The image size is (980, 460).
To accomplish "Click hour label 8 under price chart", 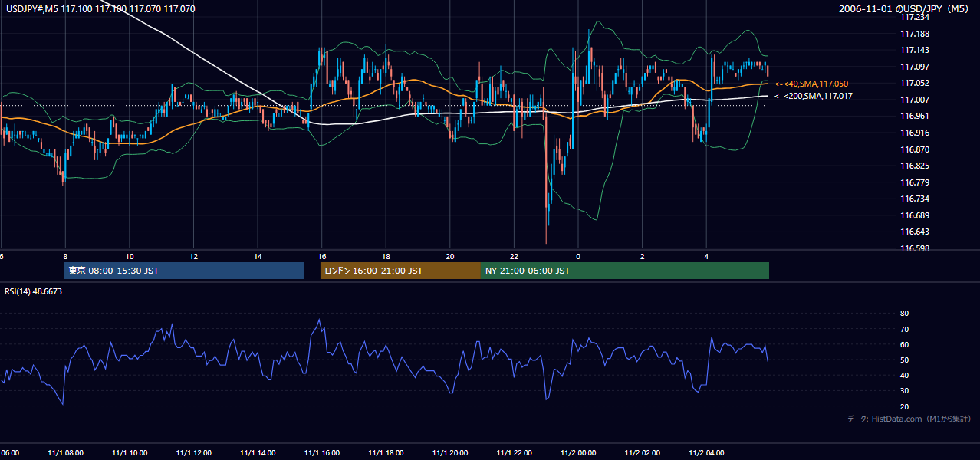I will [x=65, y=256].
